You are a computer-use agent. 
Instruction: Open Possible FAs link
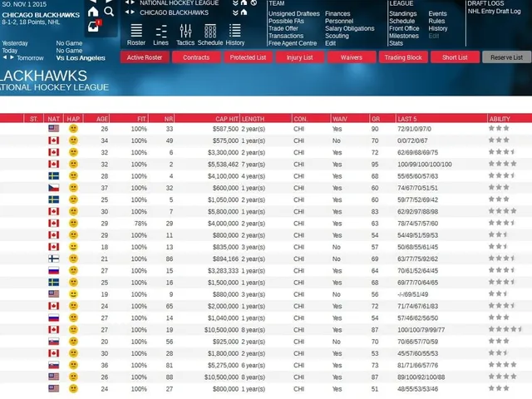(286, 21)
